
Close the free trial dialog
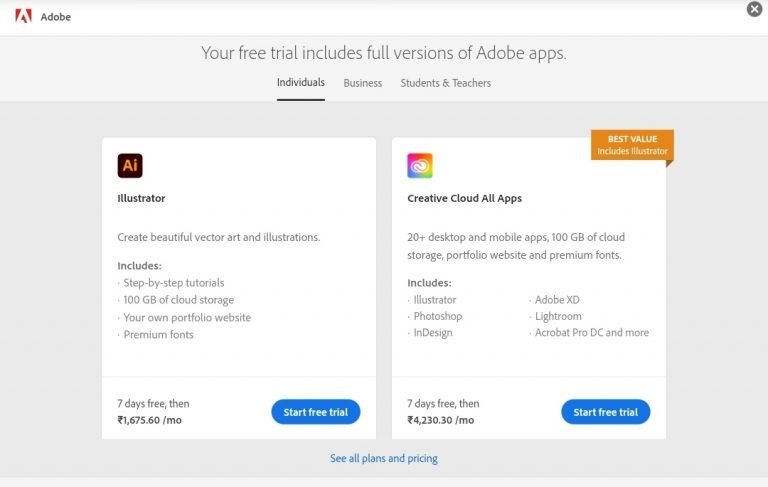pyautogui.click(x=754, y=9)
